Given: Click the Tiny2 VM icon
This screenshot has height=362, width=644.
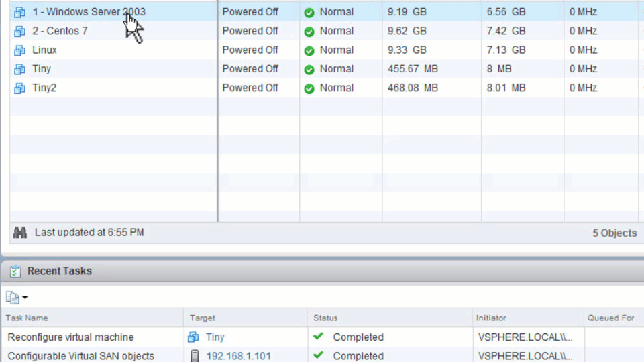Looking at the screenshot, I should 20,88.
